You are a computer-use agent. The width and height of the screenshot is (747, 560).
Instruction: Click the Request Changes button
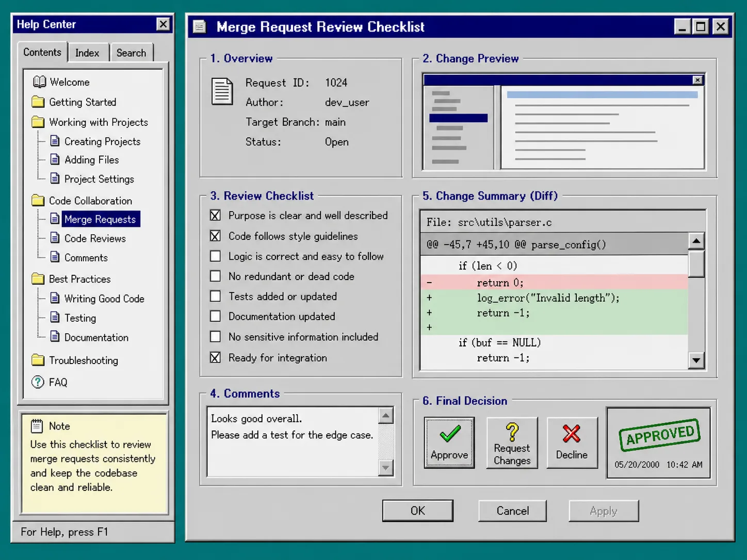[512, 442]
